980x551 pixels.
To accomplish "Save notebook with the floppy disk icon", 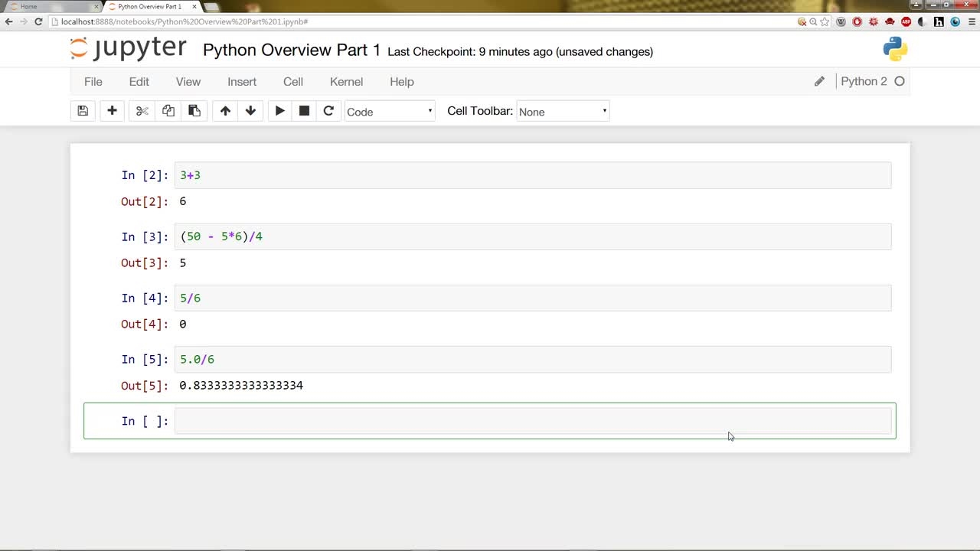I will 83,111.
